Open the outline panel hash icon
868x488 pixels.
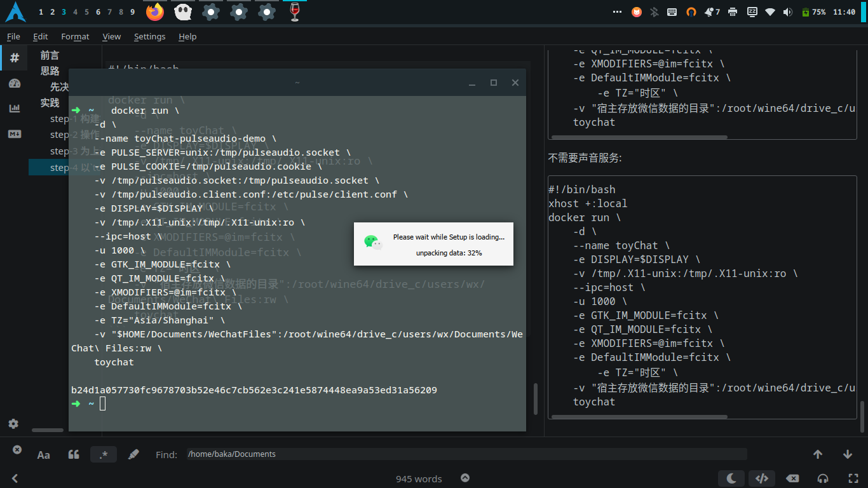(14, 58)
